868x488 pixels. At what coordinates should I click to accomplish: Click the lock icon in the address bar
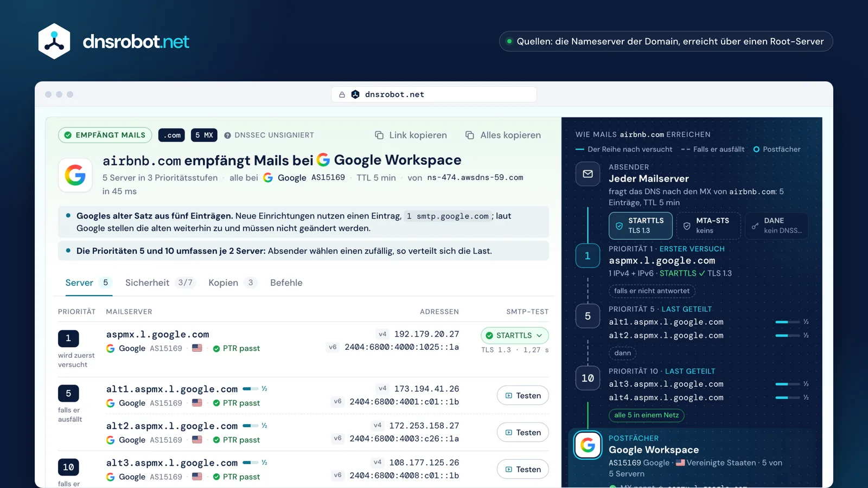(x=342, y=94)
